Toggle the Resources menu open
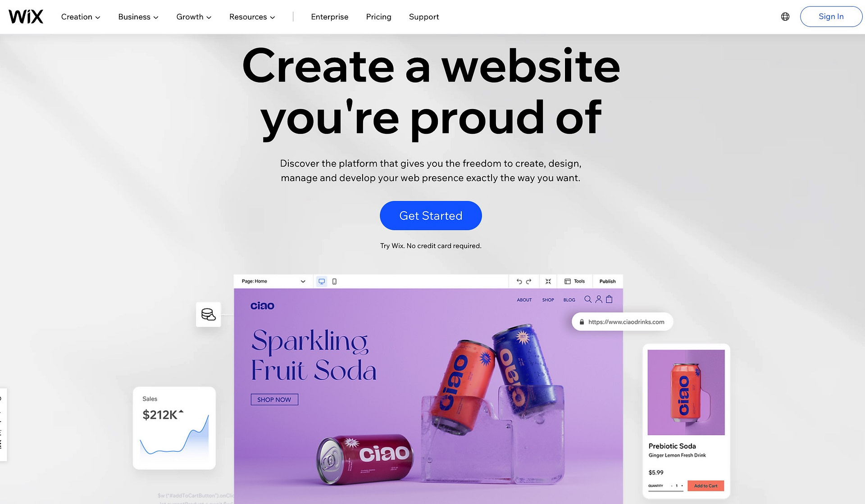865x504 pixels. (252, 17)
